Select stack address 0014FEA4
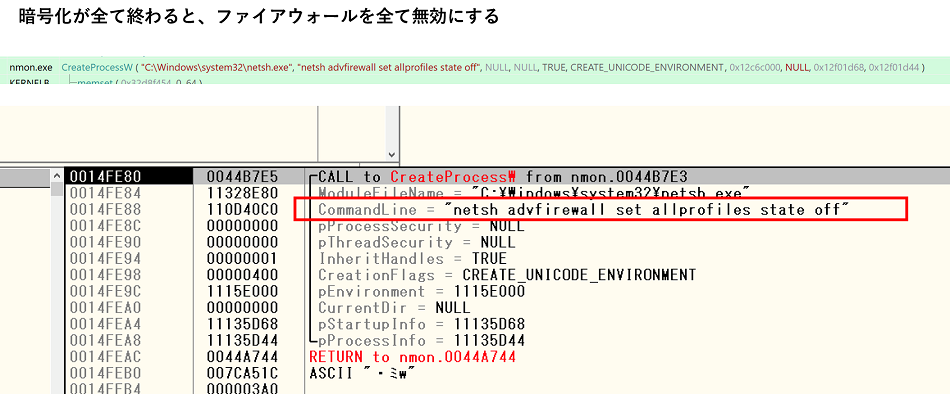 coord(105,324)
